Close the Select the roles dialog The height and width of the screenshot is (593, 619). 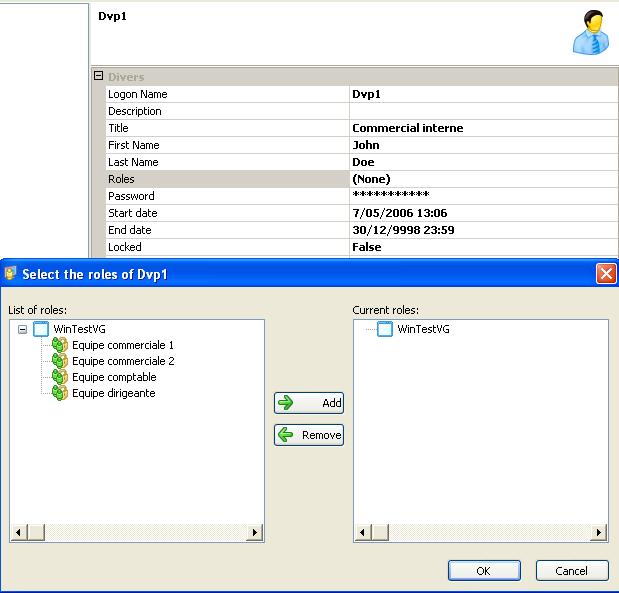click(605, 273)
